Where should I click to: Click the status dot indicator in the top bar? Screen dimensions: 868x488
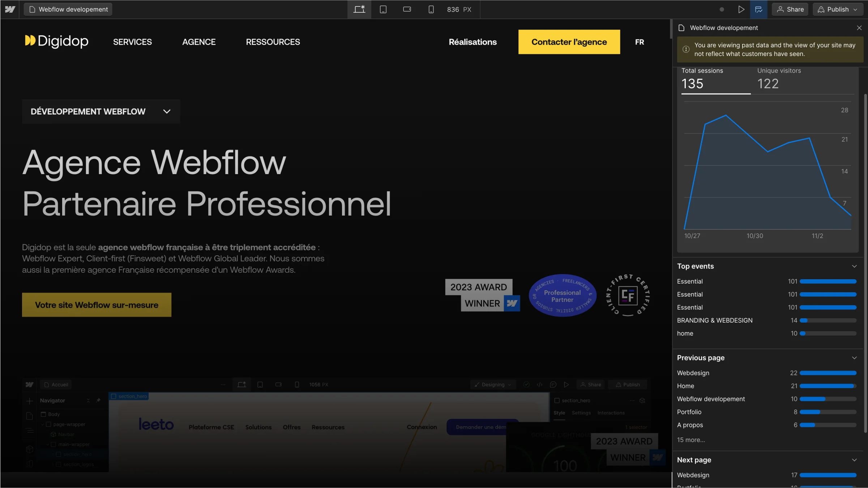(722, 9)
